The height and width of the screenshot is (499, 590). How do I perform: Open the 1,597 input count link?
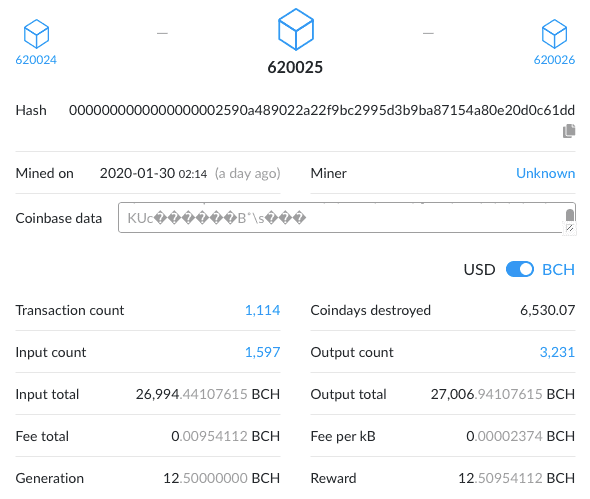click(262, 352)
